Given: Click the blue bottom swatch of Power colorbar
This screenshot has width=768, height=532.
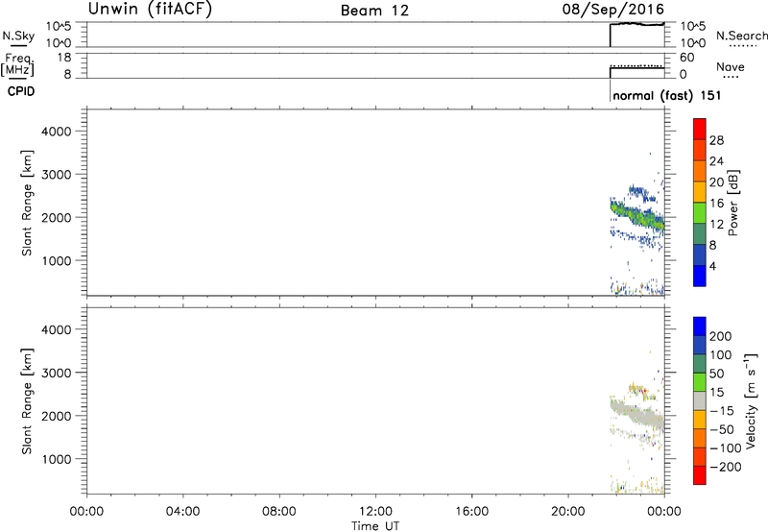Looking at the screenshot, I should [700, 276].
